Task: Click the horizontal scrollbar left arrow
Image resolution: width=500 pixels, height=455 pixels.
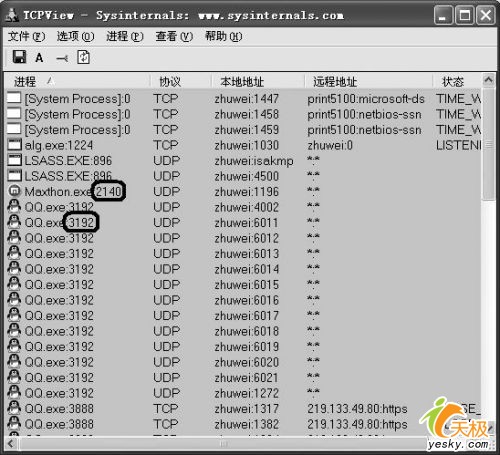Action: [11, 443]
